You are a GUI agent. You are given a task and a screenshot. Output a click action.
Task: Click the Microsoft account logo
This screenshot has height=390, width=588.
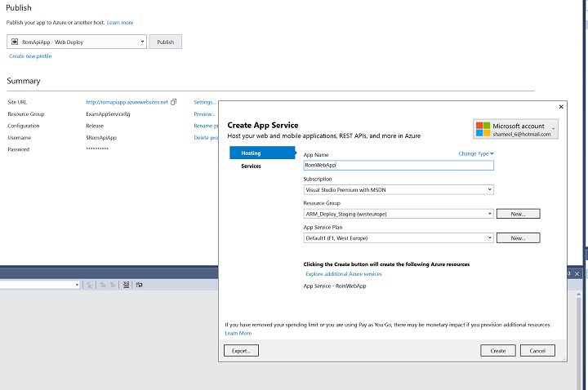tap(483, 129)
